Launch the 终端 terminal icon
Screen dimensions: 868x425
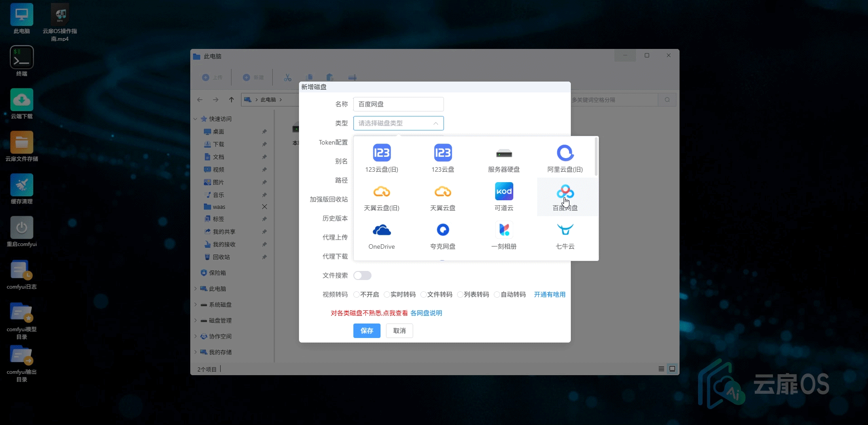tap(22, 61)
